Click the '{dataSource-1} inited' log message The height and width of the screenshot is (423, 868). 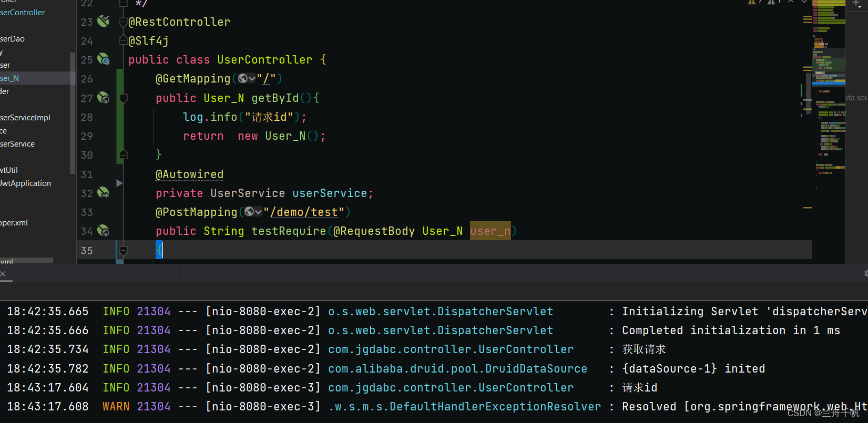(693, 369)
